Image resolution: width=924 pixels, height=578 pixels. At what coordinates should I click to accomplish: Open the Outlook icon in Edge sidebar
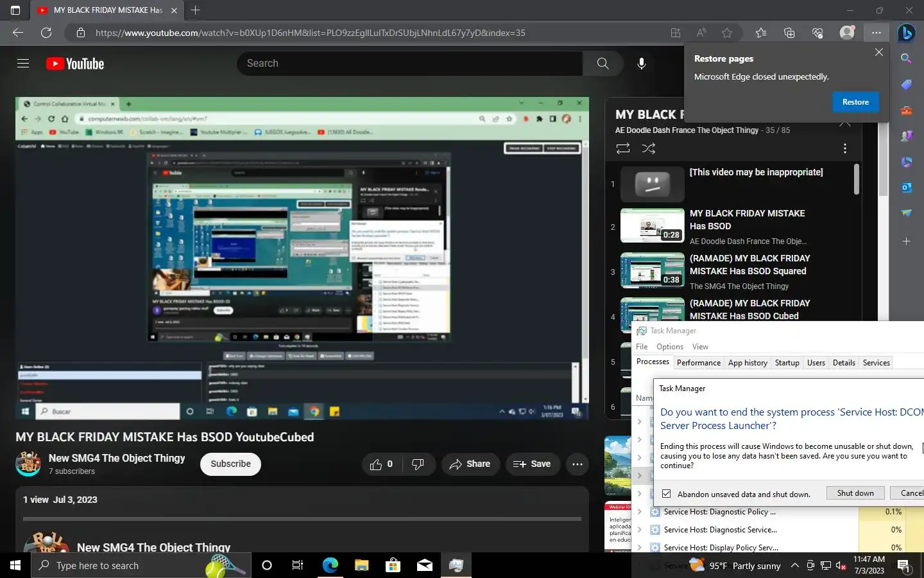click(x=906, y=188)
